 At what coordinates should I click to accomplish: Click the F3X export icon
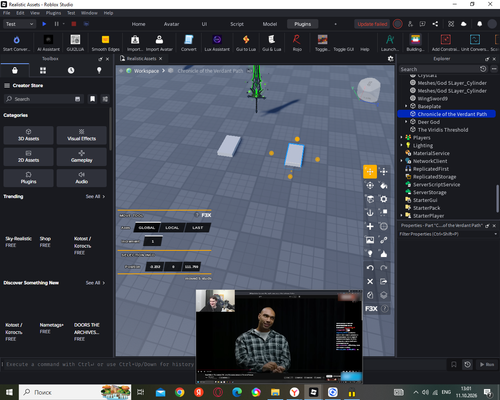tap(384, 281)
